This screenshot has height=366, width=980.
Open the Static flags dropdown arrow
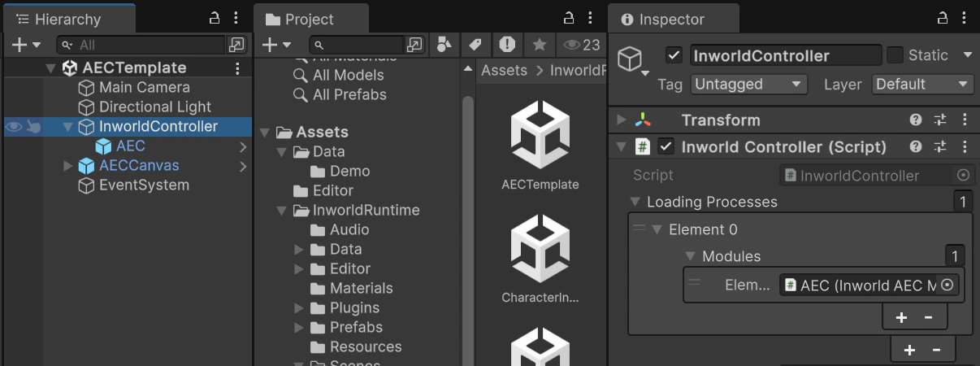[967, 55]
